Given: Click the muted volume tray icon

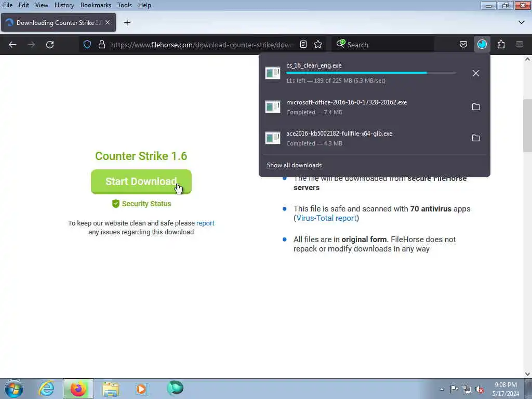Looking at the screenshot, I should (x=480, y=389).
